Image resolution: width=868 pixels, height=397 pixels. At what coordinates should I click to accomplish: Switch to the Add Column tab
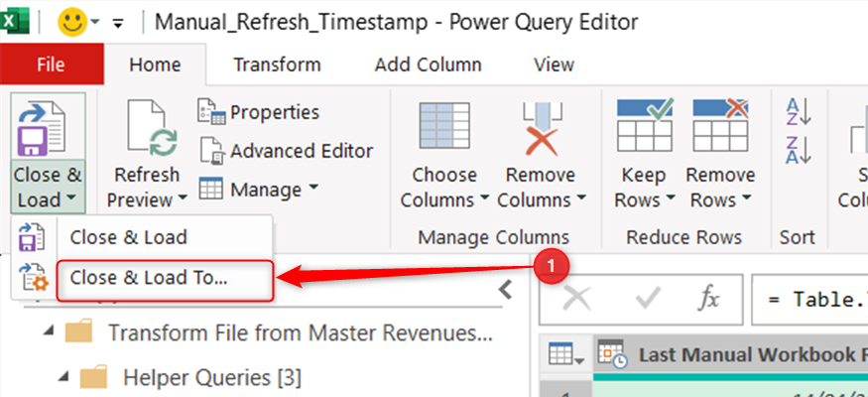[x=428, y=65]
